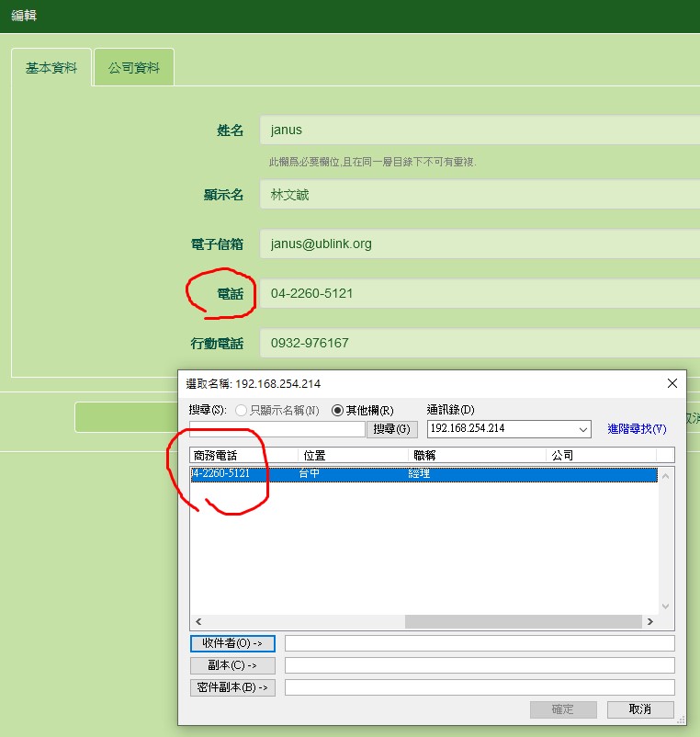Click the 密件副本 BCC button
The height and width of the screenshot is (737, 700).
click(232, 687)
